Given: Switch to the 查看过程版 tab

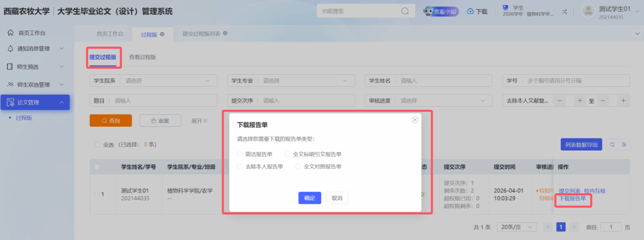Looking at the screenshot, I should click(142, 57).
